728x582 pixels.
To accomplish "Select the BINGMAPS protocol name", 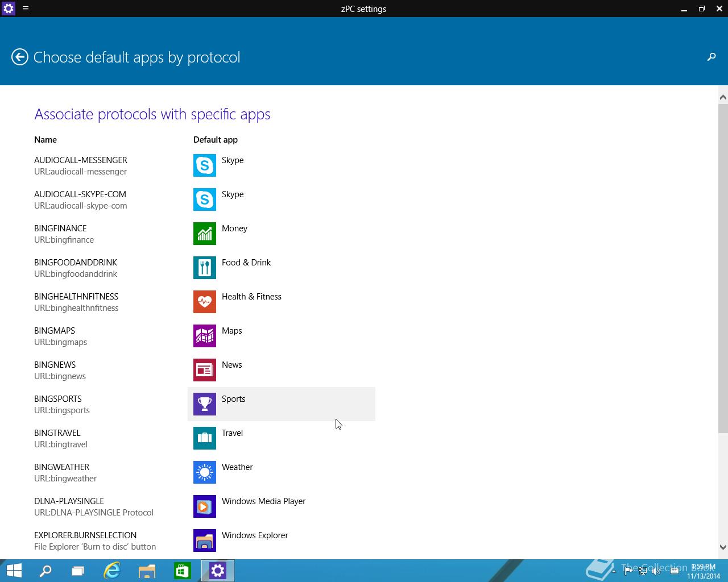I will [x=55, y=331].
